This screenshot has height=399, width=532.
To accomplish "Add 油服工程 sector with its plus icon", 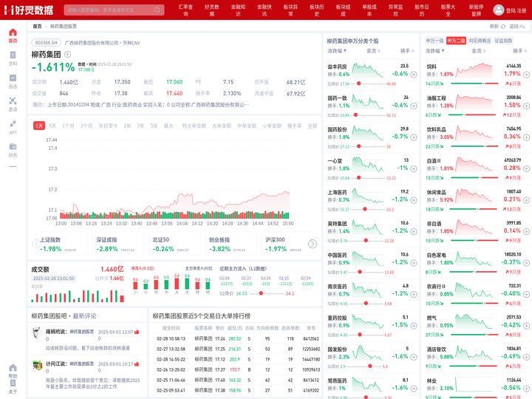I will click(x=526, y=106).
